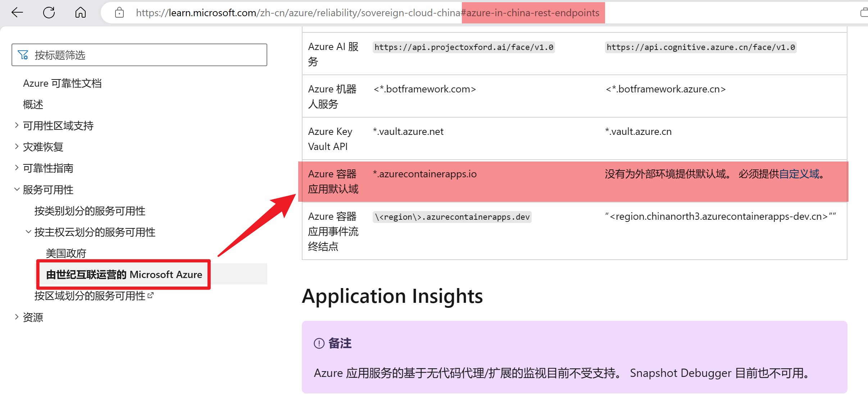
Task: Click the site lock info icon
Action: (x=119, y=13)
